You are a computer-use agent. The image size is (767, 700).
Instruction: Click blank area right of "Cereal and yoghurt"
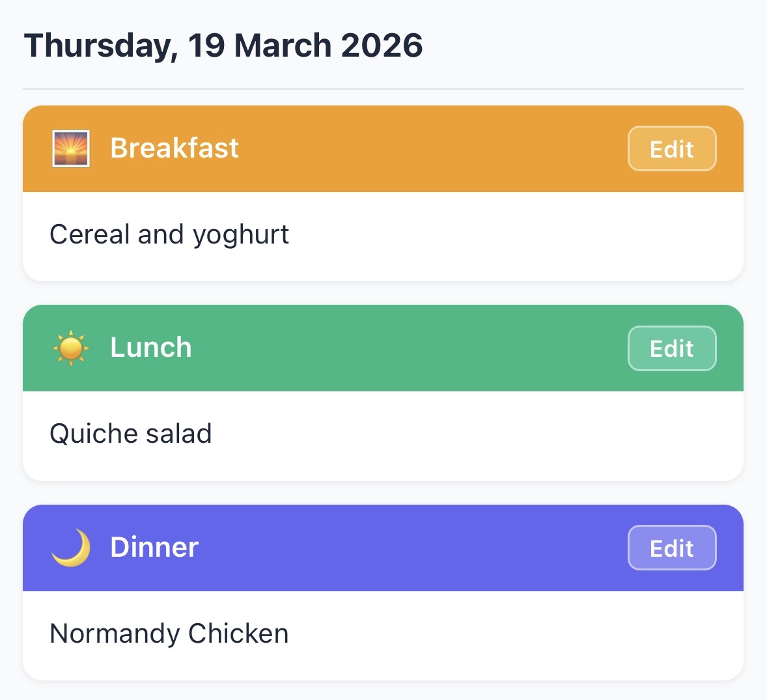pyautogui.click(x=508, y=236)
